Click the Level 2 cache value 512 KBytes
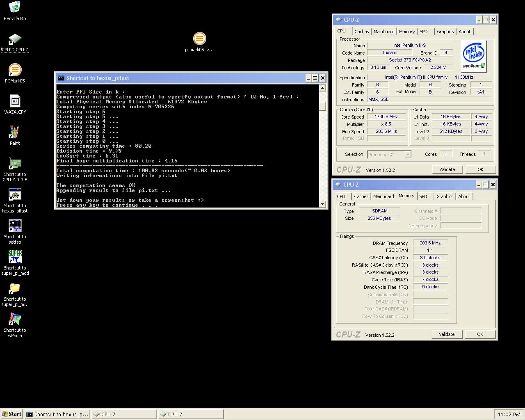 [x=451, y=132]
